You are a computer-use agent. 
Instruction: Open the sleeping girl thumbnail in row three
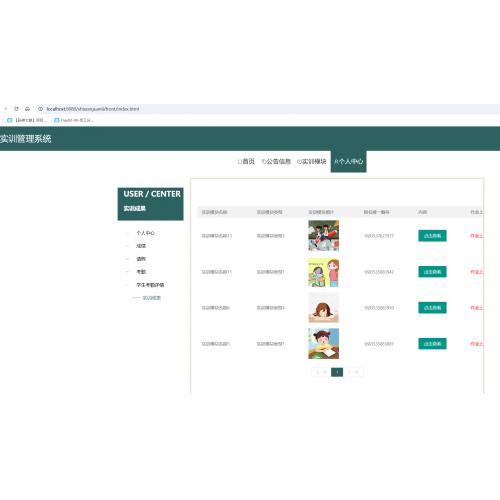[x=323, y=307]
